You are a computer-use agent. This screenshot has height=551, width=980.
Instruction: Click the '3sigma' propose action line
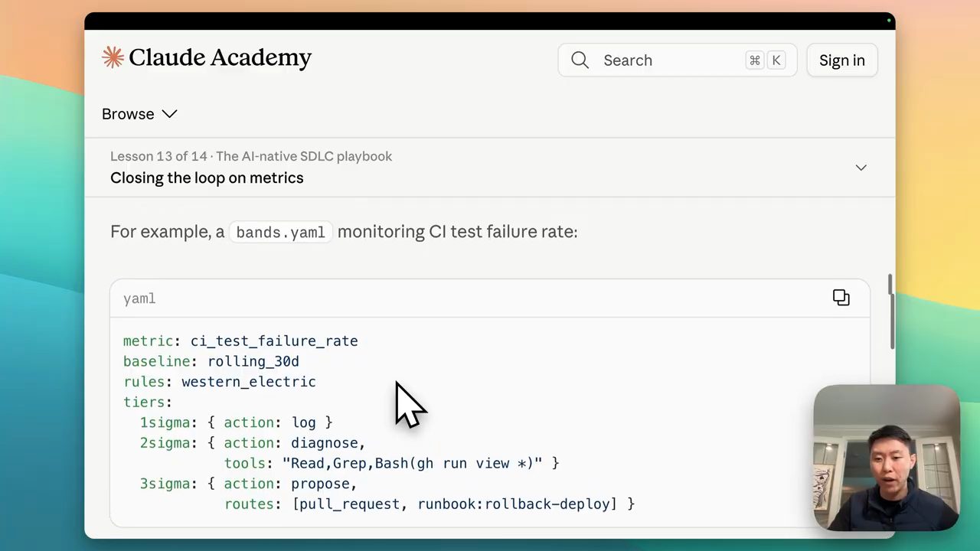248,484
